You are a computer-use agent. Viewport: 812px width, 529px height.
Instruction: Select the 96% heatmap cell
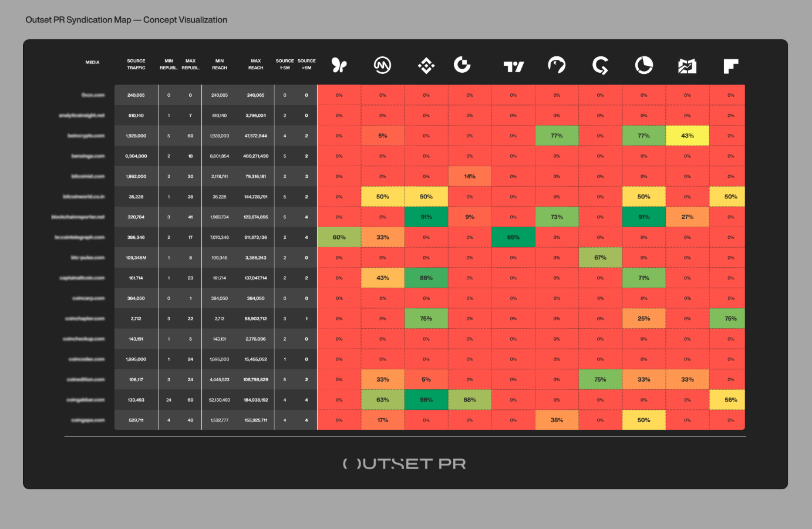tap(426, 400)
